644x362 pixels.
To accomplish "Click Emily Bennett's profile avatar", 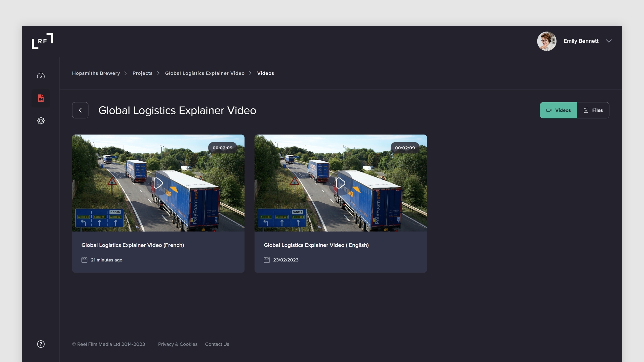I will click(x=546, y=41).
